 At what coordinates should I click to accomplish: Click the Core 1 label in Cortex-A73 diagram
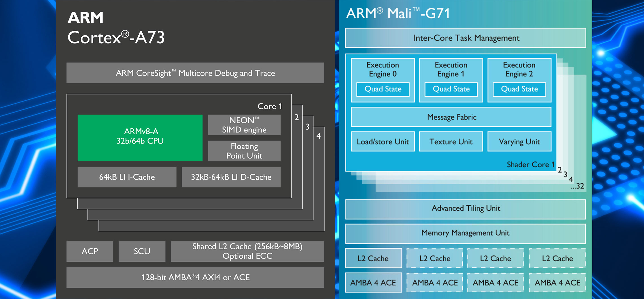click(x=269, y=106)
